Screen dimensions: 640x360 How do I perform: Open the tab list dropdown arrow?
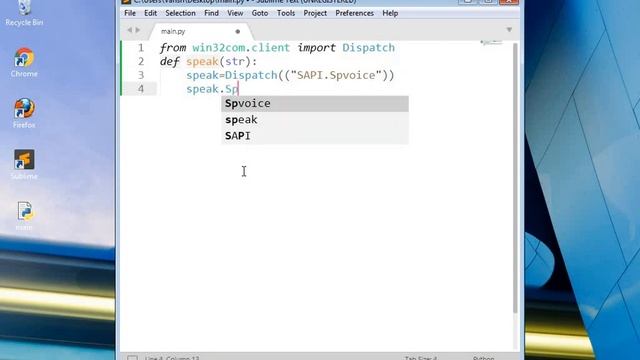[x=509, y=30]
